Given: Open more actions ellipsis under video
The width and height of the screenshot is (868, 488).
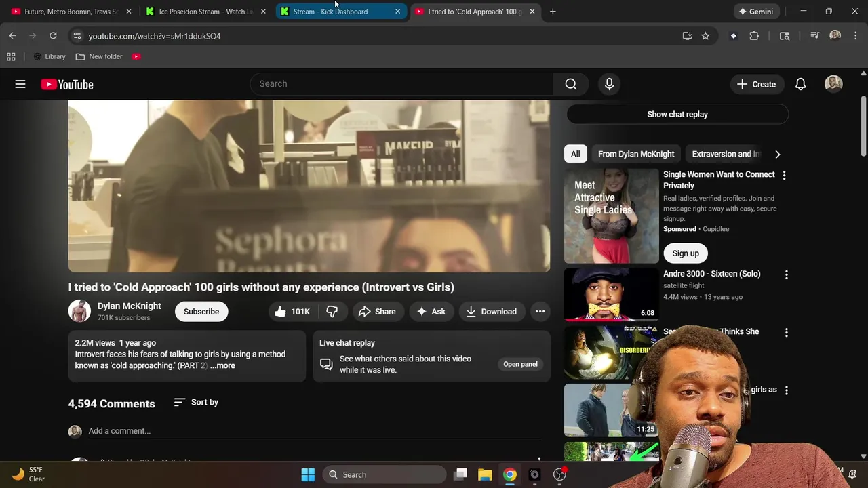Looking at the screenshot, I should tap(540, 312).
